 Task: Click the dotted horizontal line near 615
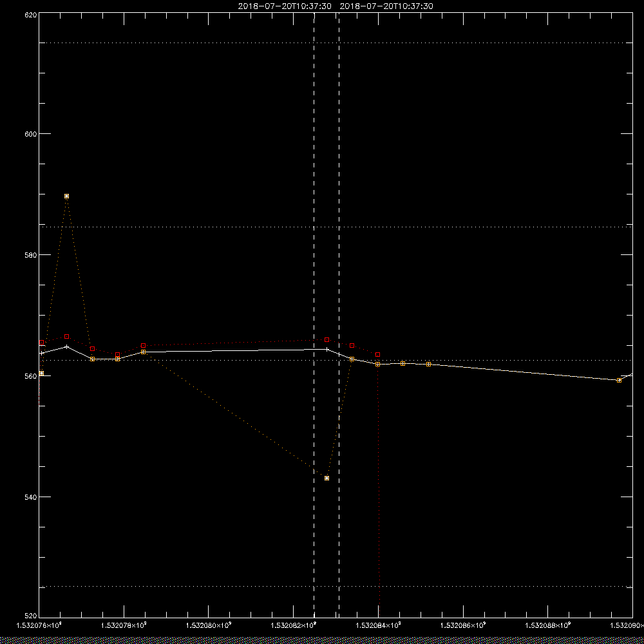[x=336, y=43]
